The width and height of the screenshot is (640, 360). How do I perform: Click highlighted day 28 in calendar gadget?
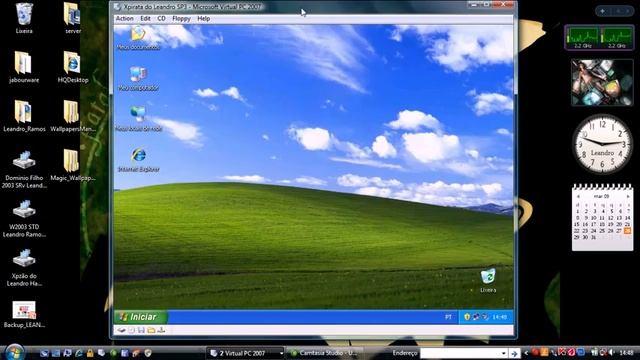(627, 231)
